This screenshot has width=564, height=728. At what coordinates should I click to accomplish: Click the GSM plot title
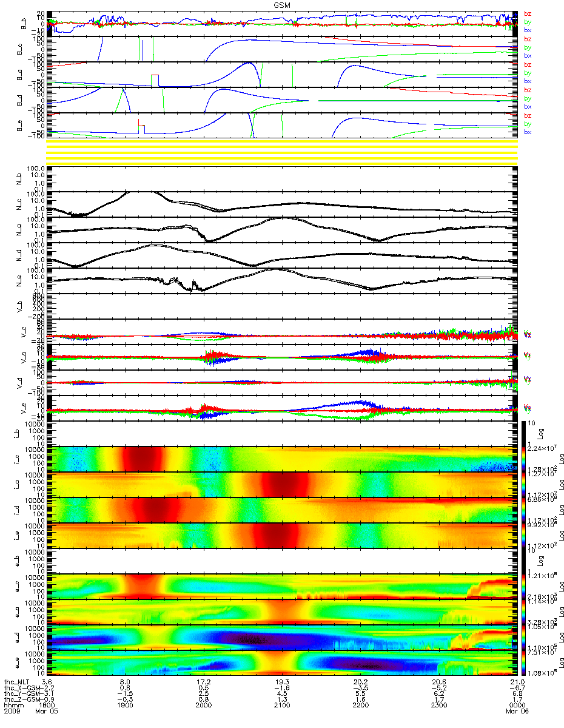tap(281, 5)
